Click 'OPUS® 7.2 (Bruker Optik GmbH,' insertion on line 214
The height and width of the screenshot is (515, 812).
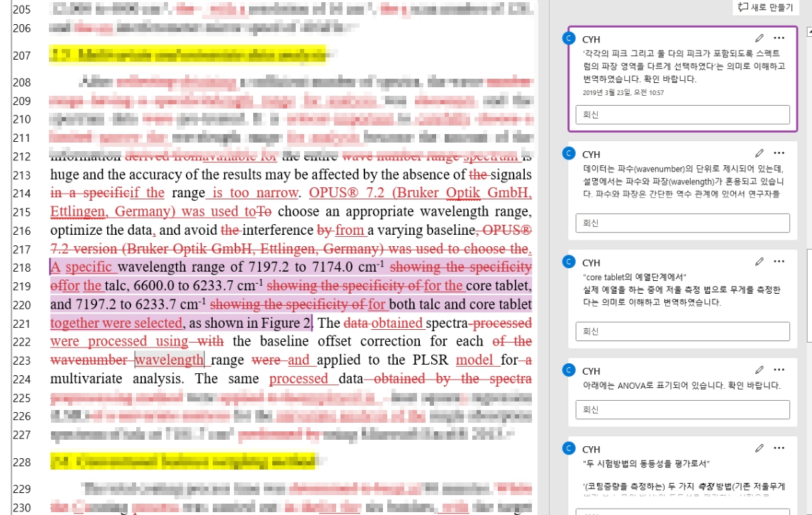(420, 193)
